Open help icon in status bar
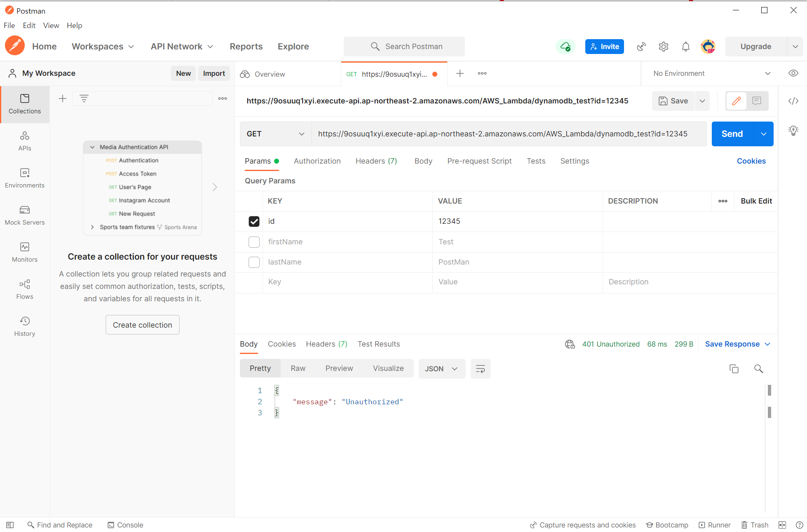The height and width of the screenshot is (532, 807). pyautogui.click(x=799, y=525)
